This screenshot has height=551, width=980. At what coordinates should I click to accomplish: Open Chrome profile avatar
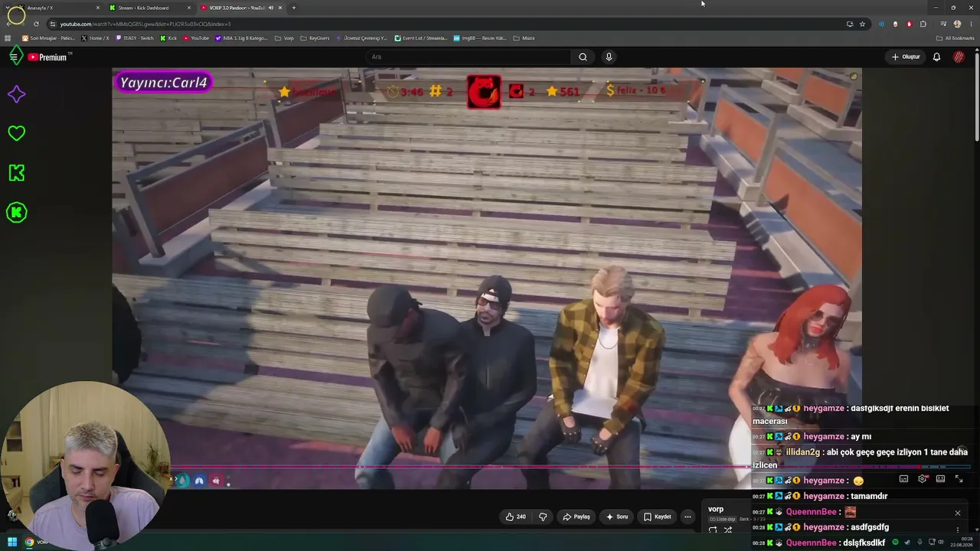coord(957,24)
